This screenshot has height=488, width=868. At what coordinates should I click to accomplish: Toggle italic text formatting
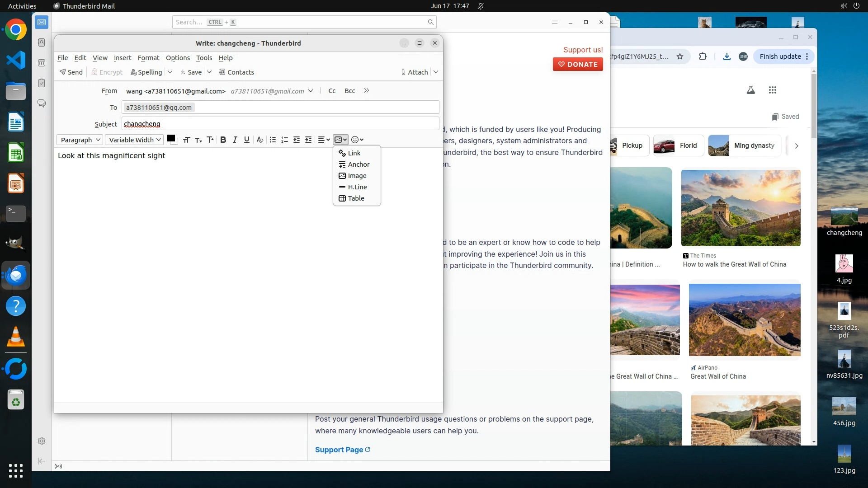(235, 140)
